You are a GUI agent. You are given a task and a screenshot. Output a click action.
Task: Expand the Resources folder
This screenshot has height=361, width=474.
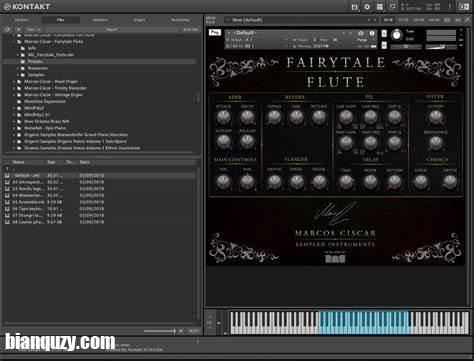pyautogui.click(x=18, y=68)
